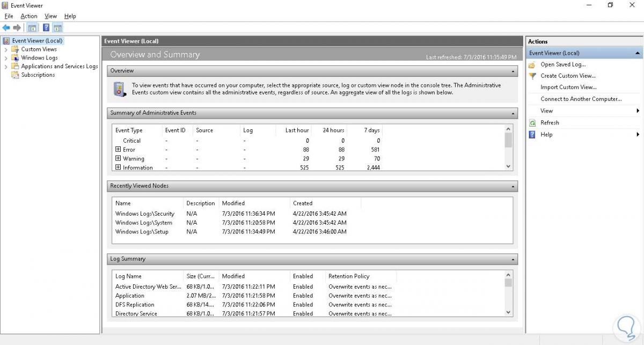Open the View submenu arrow in Actions
Viewport: 644px width, 345px height.
coord(638,111)
